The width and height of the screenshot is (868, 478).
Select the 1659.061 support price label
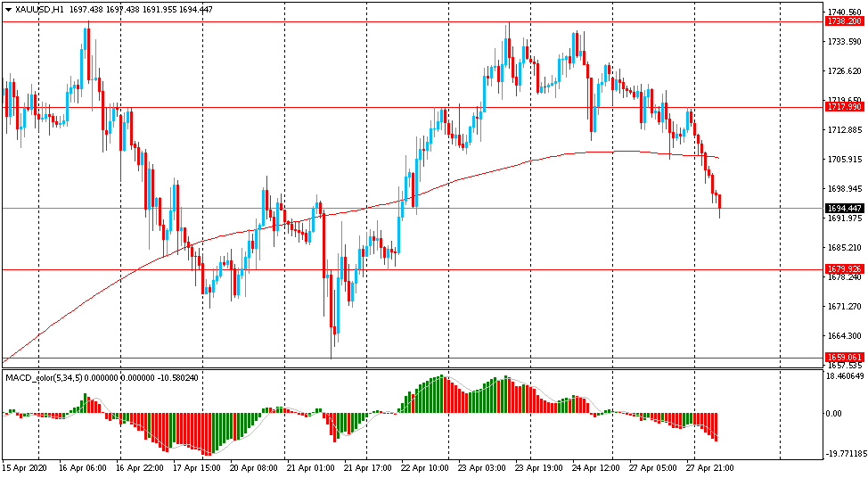coord(844,358)
